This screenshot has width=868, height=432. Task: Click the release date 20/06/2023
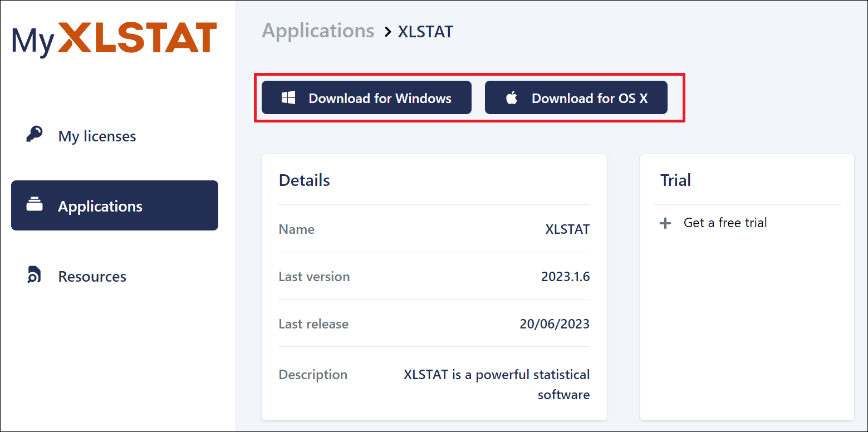coord(555,324)
